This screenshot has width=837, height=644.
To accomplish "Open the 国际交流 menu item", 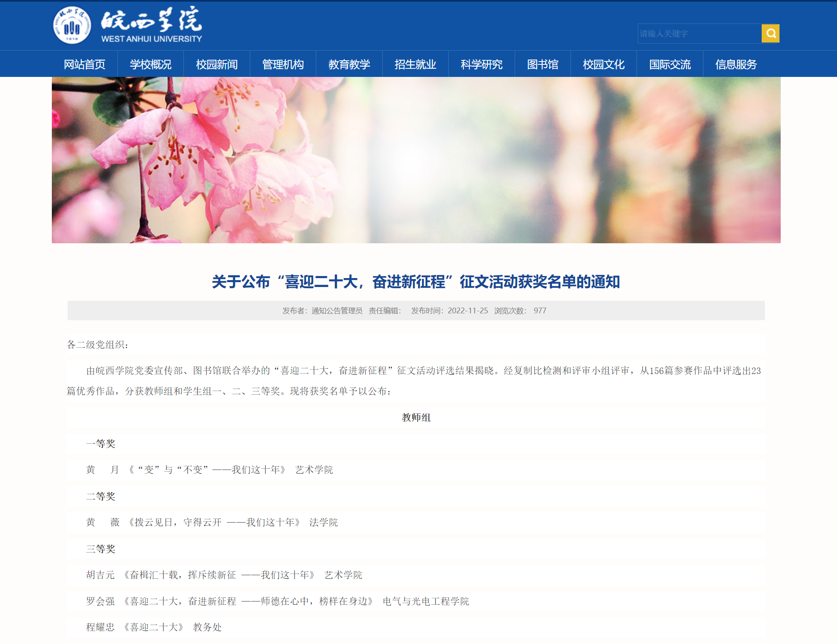I will (670, 64).
